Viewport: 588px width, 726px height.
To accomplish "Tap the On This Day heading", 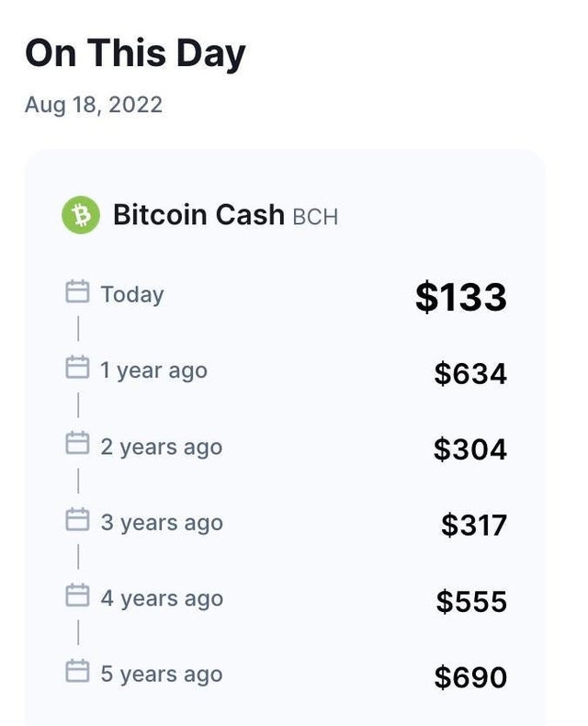I will pos(135,53).
